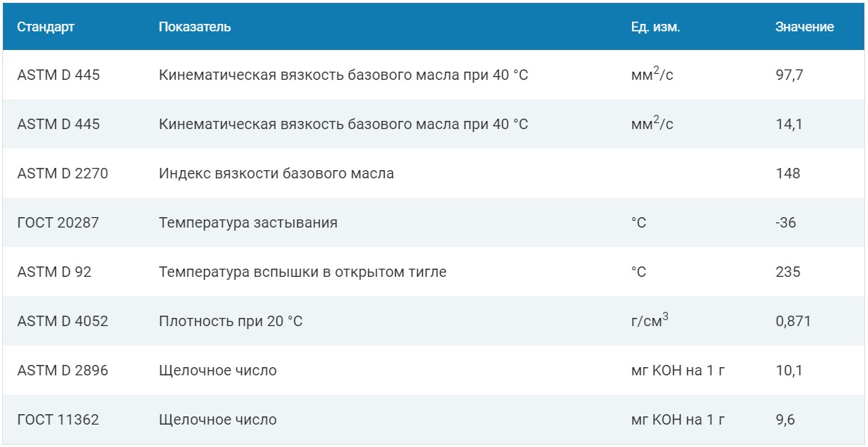Image resolution: width=868 pixels, height=447 pixels.
Task: Click the Показатель column header
Action: click(x=195, y=27)
